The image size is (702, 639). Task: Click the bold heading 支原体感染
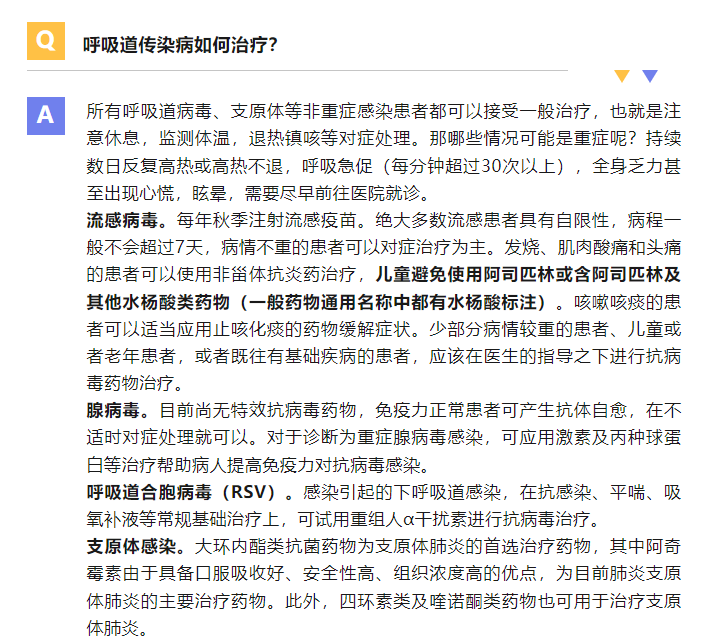pos(131,547)
